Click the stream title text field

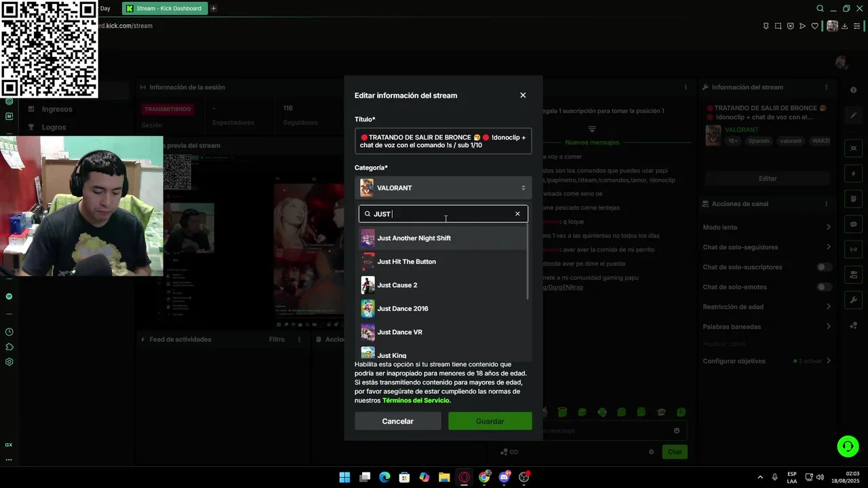443,141
